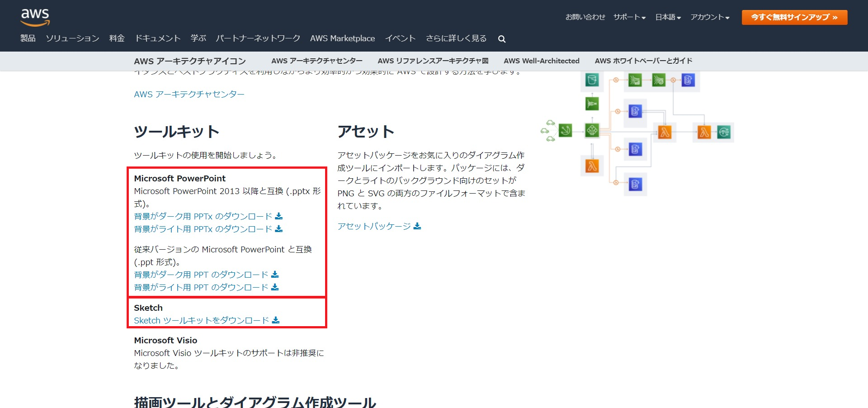Open the サポート dropdown

coord(629,17)
